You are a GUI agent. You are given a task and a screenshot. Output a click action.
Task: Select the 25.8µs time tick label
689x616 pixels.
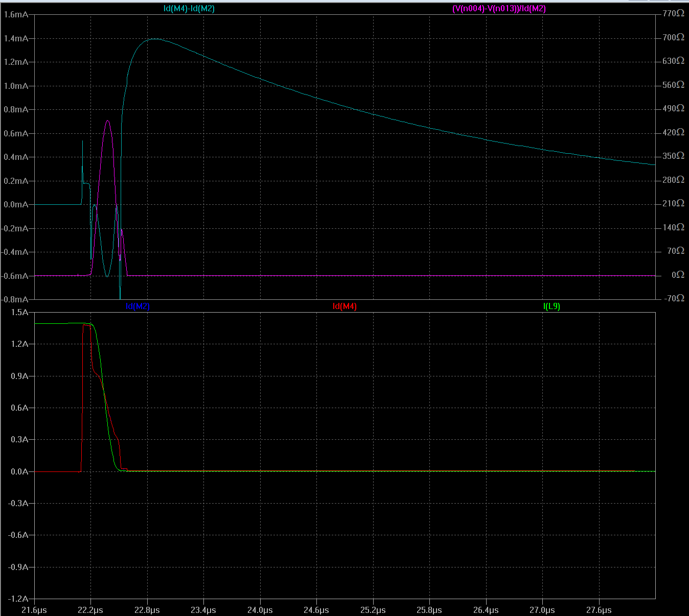click(x=429, y=610)
